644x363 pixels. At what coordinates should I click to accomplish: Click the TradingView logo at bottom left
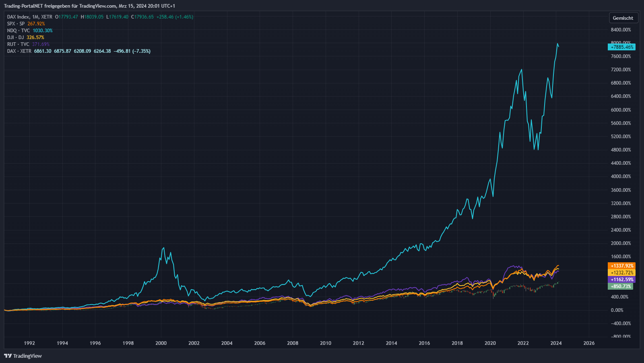23,356
